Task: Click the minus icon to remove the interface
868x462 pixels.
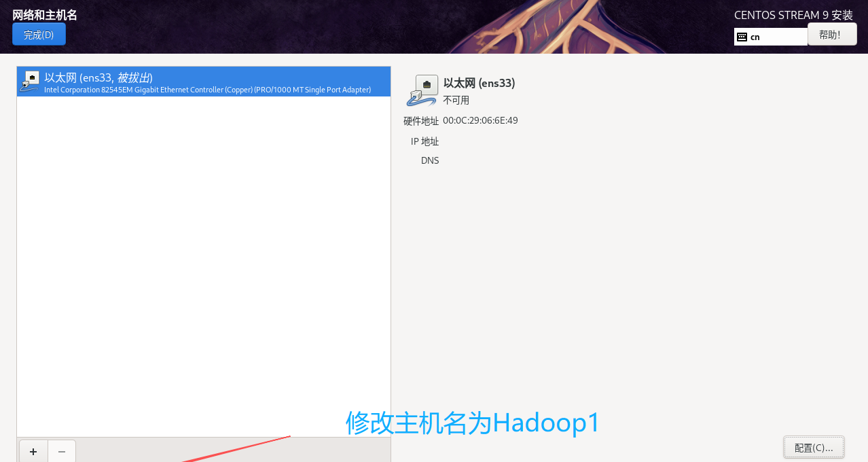Action: click(61, 451)
